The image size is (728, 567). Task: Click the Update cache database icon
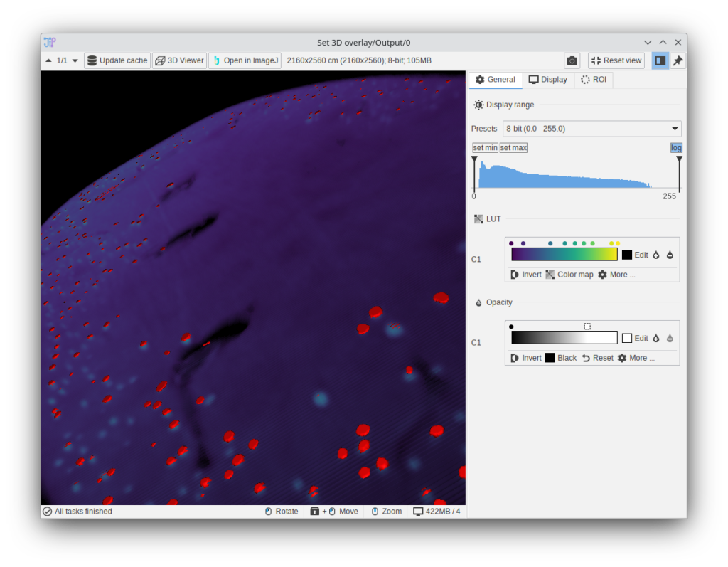tap(92, 60)
